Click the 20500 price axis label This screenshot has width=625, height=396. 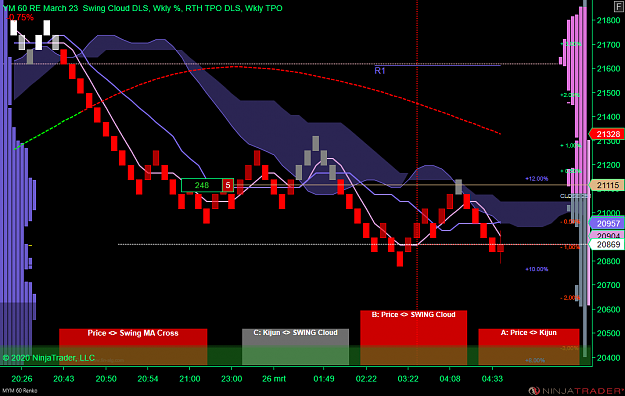coord(608,333)
